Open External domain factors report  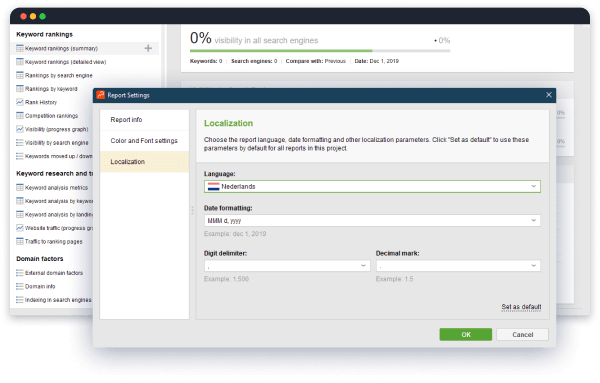pos(54,273)
